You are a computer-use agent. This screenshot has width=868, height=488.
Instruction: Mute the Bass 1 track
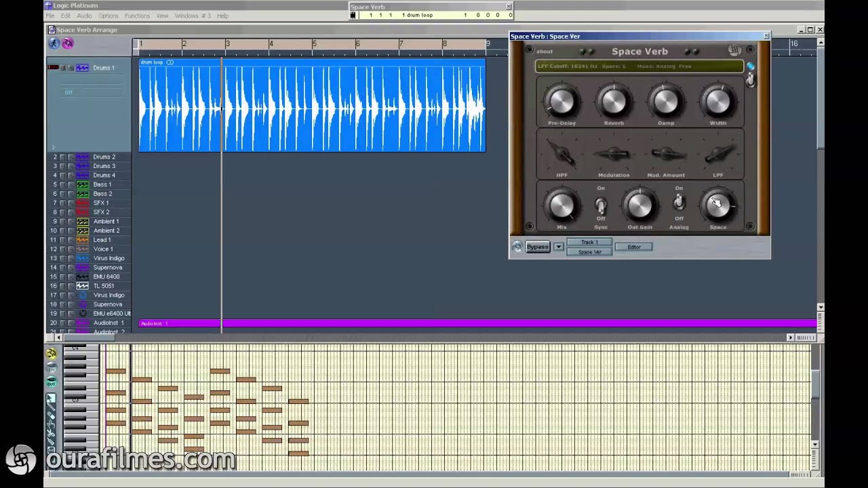pyautogui.click(x=63, y=184)
